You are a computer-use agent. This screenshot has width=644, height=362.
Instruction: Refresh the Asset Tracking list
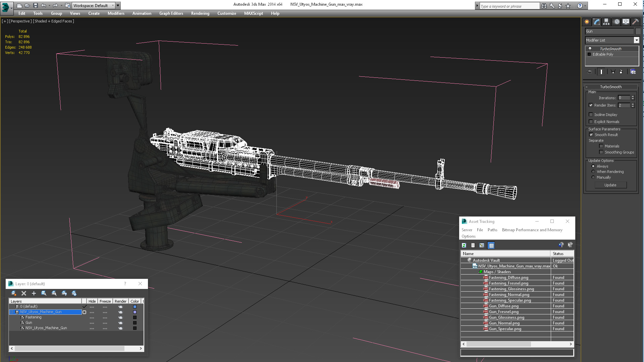coord(464,245)
